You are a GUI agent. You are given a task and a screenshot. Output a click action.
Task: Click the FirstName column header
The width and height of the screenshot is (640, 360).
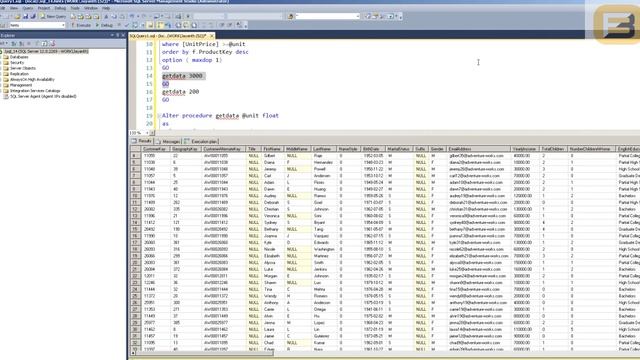[x=272, y=149]
